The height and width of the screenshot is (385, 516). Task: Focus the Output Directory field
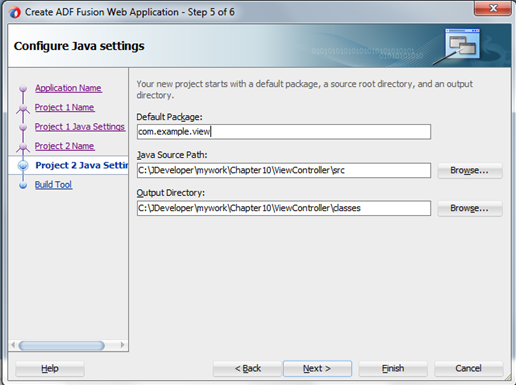point(284,208)
